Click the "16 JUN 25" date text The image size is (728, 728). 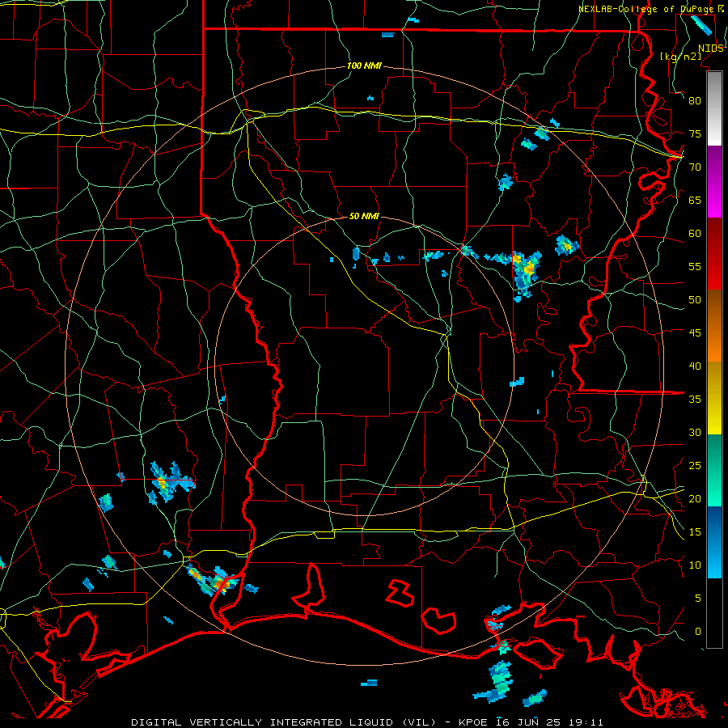point(528,722)
